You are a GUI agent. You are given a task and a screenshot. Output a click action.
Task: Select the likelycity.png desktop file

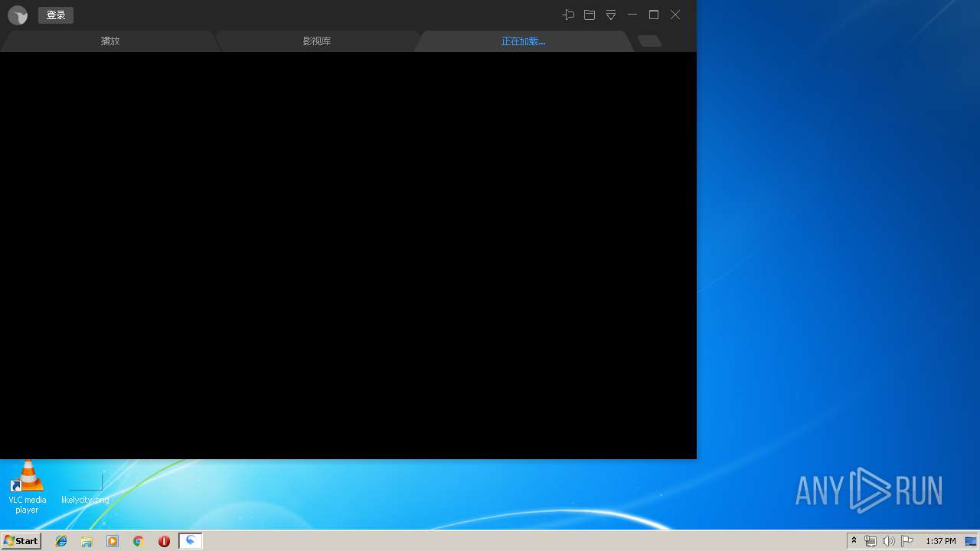tap(85, 489)
